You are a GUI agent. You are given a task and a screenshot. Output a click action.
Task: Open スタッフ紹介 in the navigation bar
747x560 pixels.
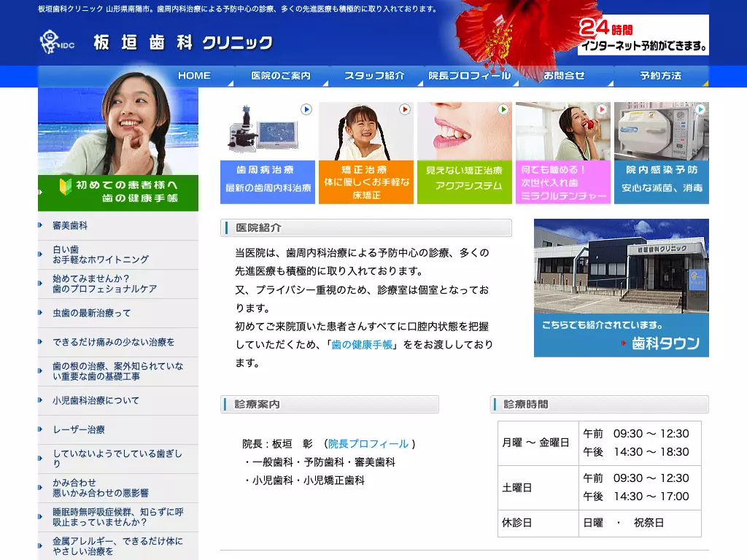[374, 76]
